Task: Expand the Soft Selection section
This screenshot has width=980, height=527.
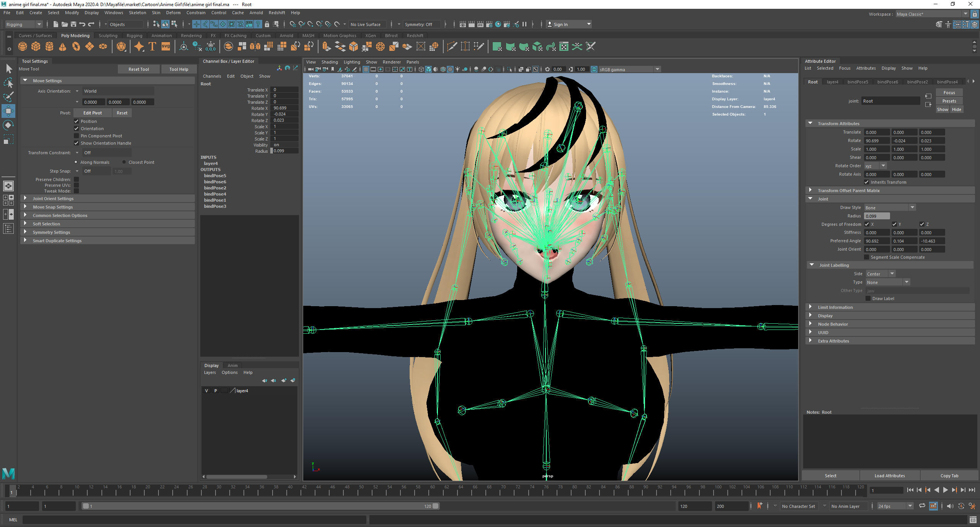Action: point(108,224)
